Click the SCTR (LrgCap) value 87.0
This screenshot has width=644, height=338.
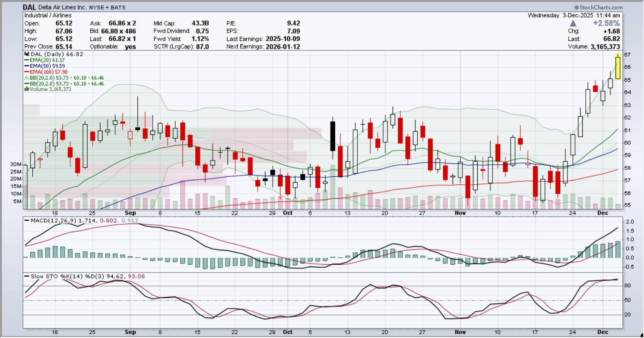click(202, 46)
